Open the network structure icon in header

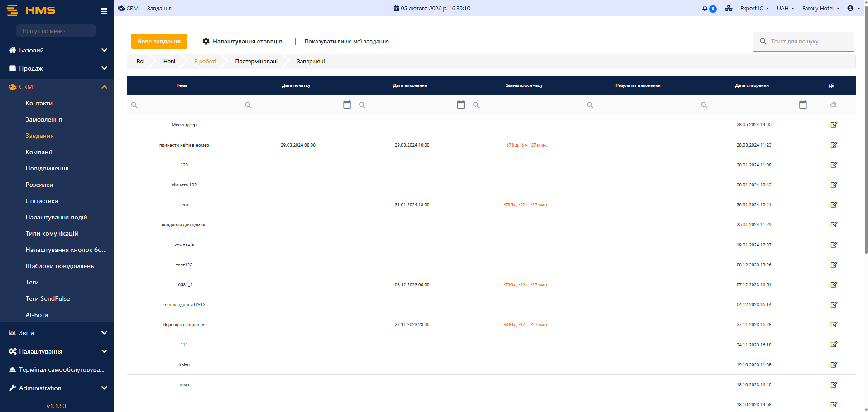[x=729, y=9]
